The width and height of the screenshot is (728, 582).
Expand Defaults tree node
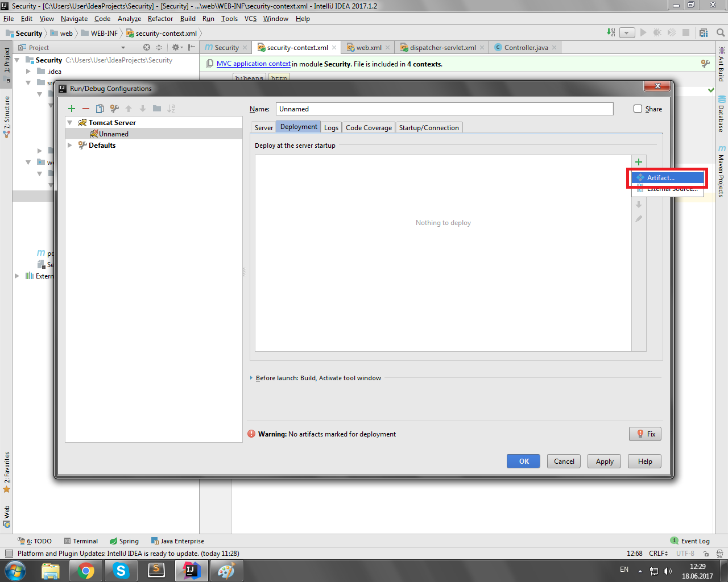coord(70,145)
